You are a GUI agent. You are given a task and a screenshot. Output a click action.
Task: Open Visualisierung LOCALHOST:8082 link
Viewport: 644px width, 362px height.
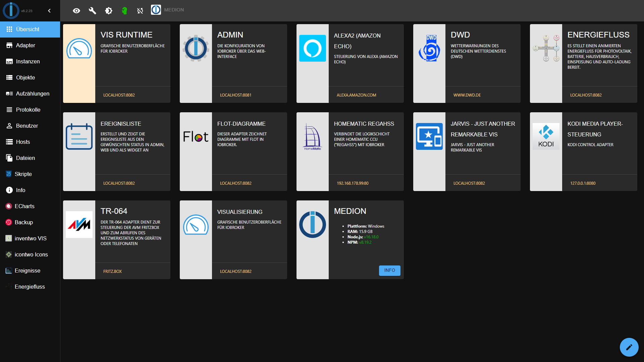click(x=236, y=271)
